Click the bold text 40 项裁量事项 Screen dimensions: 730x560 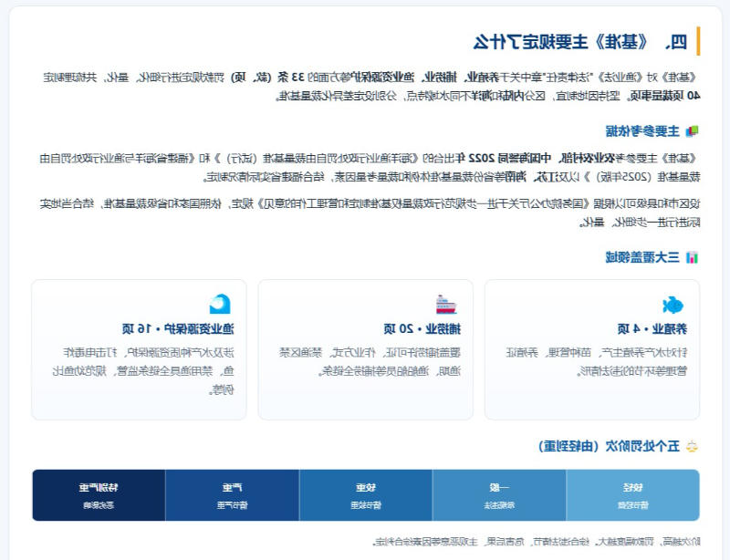click(x=664, y=96)
